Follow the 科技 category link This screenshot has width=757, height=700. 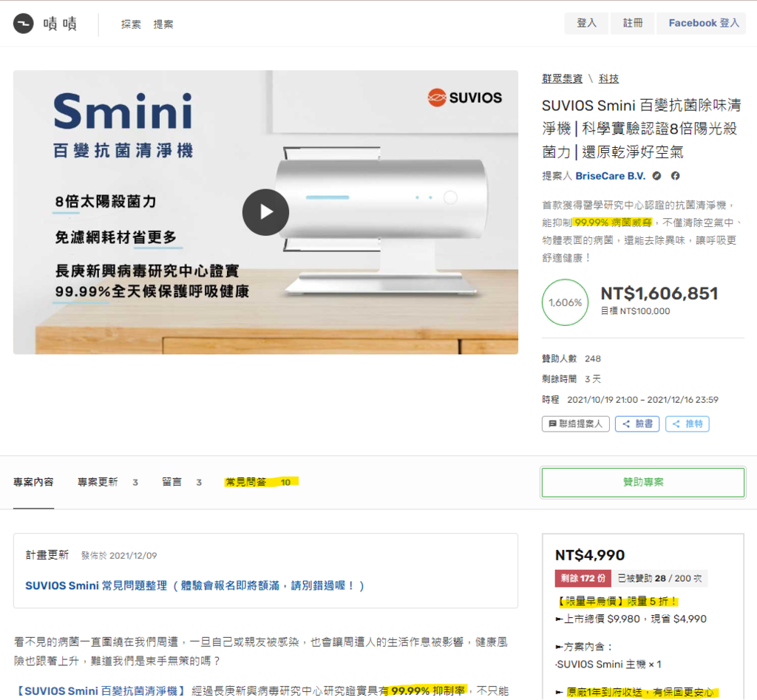pyautogui.click(x=609, y=78)
